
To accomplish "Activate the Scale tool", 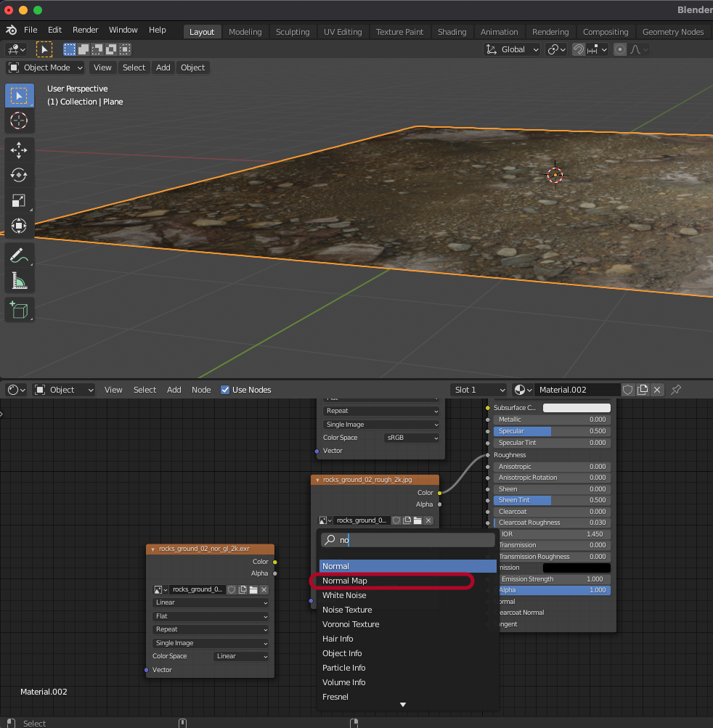I will pyautogui.click(x=19, y=201).
